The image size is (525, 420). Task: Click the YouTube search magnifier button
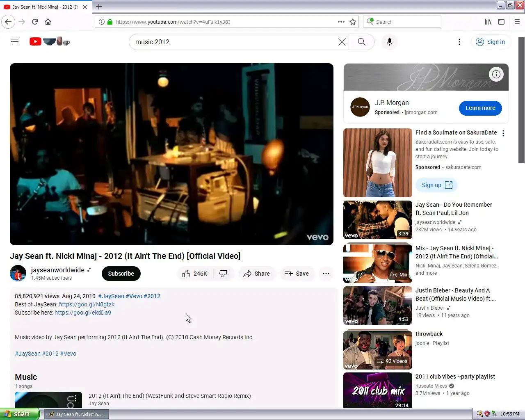click(x=361, y=42)
